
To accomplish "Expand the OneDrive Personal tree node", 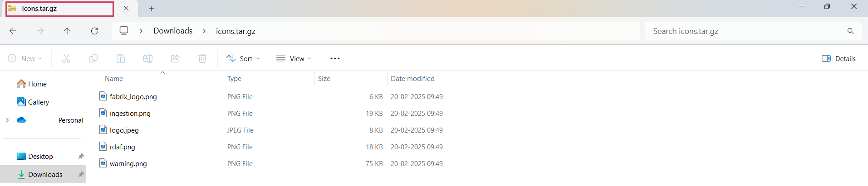I will pyautogui.click(x=7, y=120).
